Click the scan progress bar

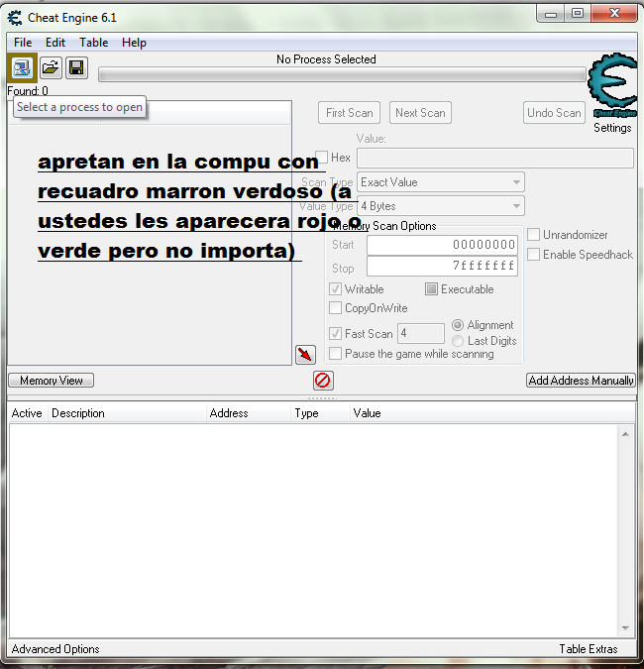[x=342, y=74]
